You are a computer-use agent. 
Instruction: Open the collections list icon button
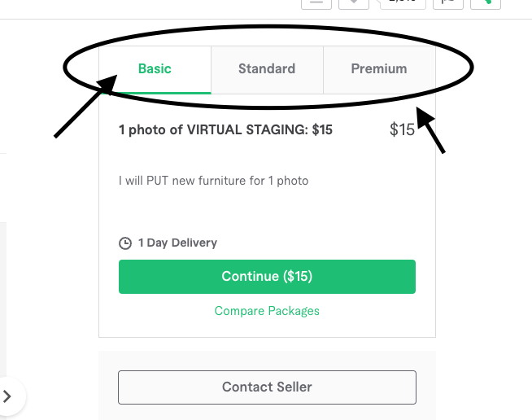316,3
